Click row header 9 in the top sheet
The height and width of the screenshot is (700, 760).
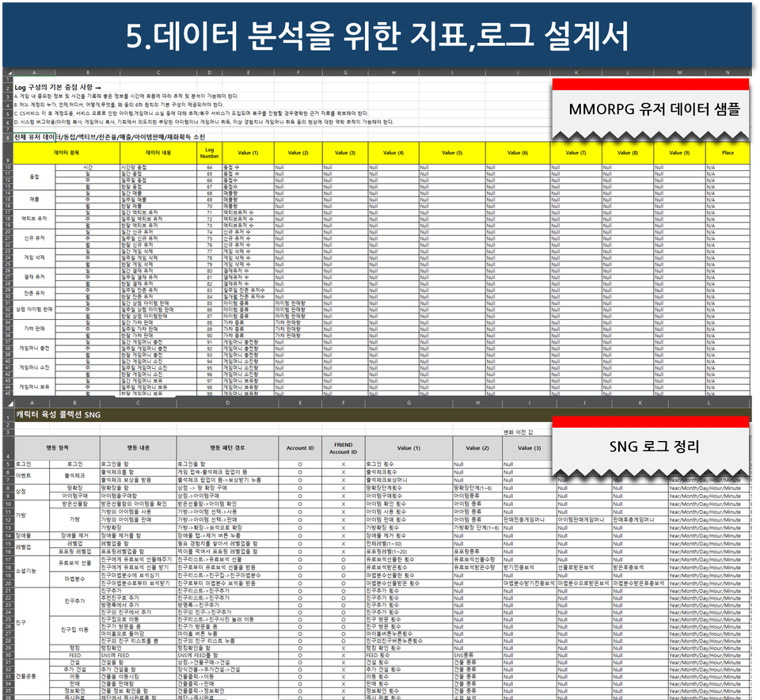(8, 153)
